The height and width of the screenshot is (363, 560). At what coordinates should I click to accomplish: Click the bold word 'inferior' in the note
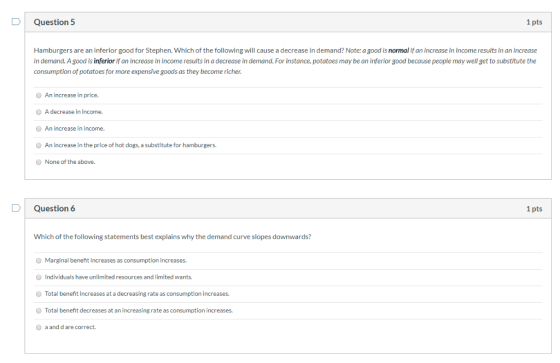[x=104, y=61]
